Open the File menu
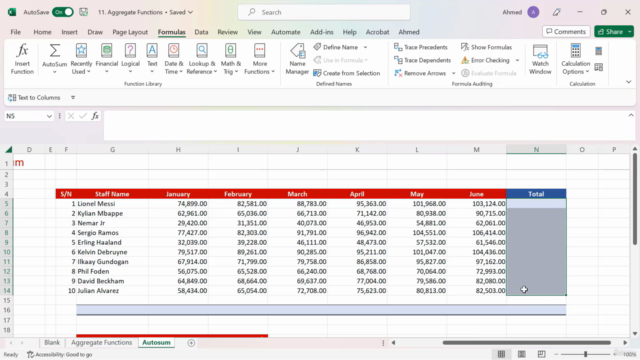Screen dimensions: 640x360 click(16, 32)
